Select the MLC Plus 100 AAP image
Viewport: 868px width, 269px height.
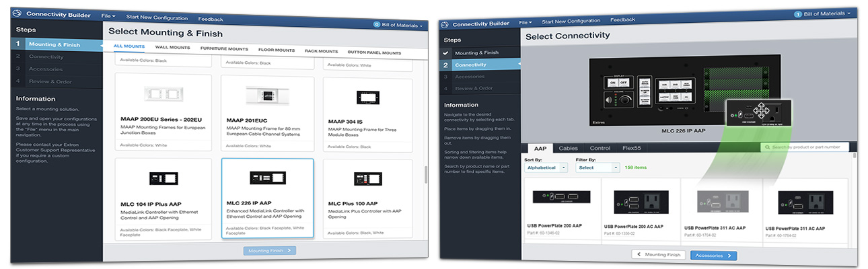[369, 180]
